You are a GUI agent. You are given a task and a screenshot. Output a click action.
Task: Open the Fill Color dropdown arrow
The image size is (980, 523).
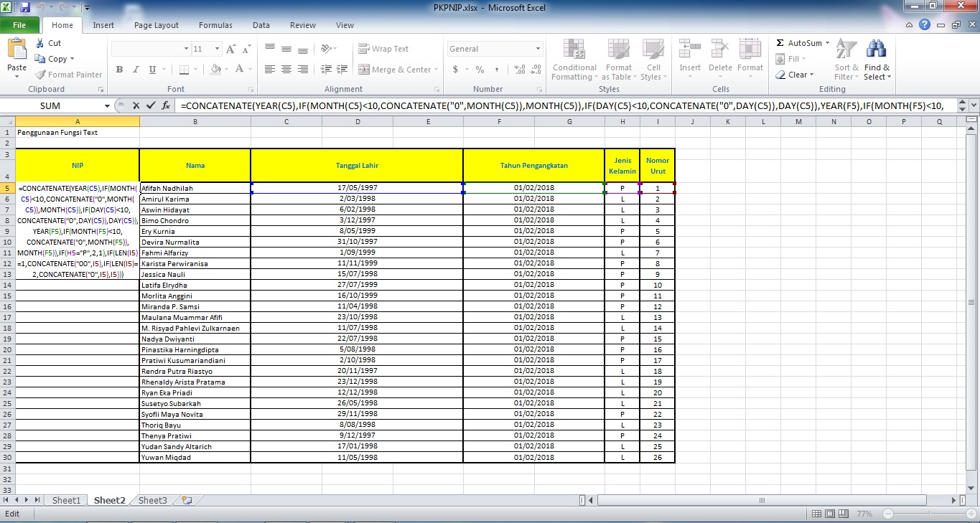point(225,70)
